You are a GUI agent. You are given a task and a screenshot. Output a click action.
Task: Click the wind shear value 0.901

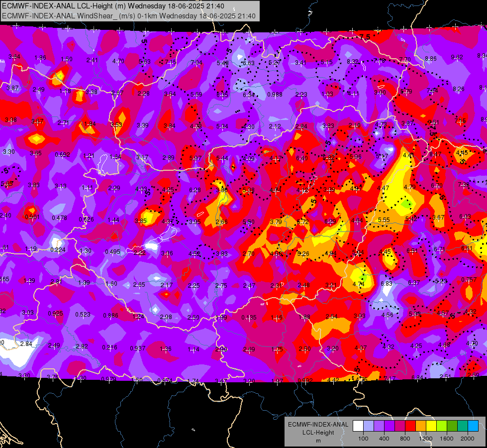pos(32,217)
